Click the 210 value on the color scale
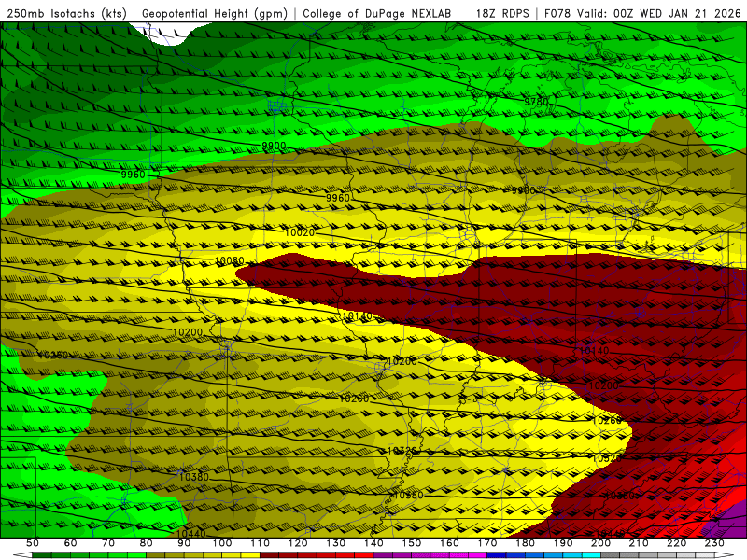747x560 pixels. tap(639, 543)
